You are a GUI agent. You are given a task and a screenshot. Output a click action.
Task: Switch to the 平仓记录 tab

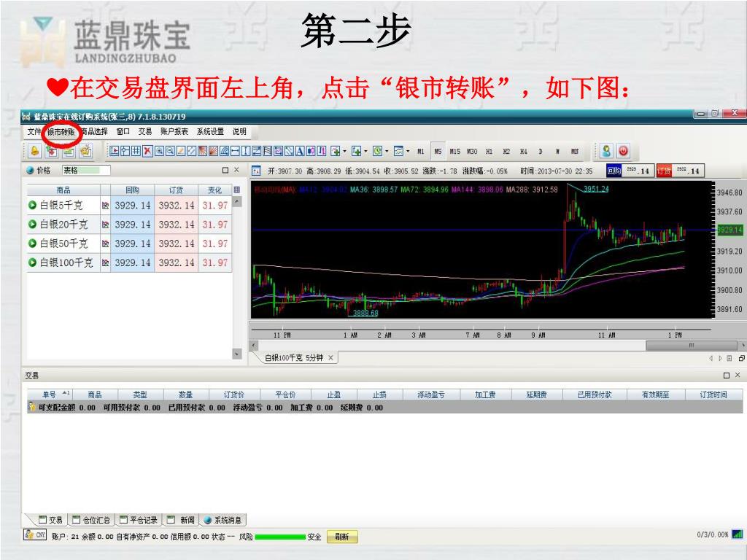pyautogui.click(x=139, y=520)
